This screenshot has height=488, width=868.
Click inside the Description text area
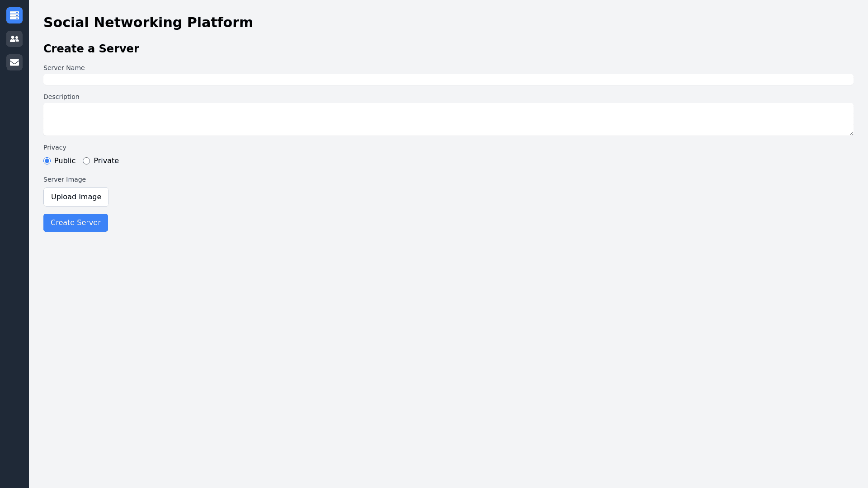click(448, 119)
